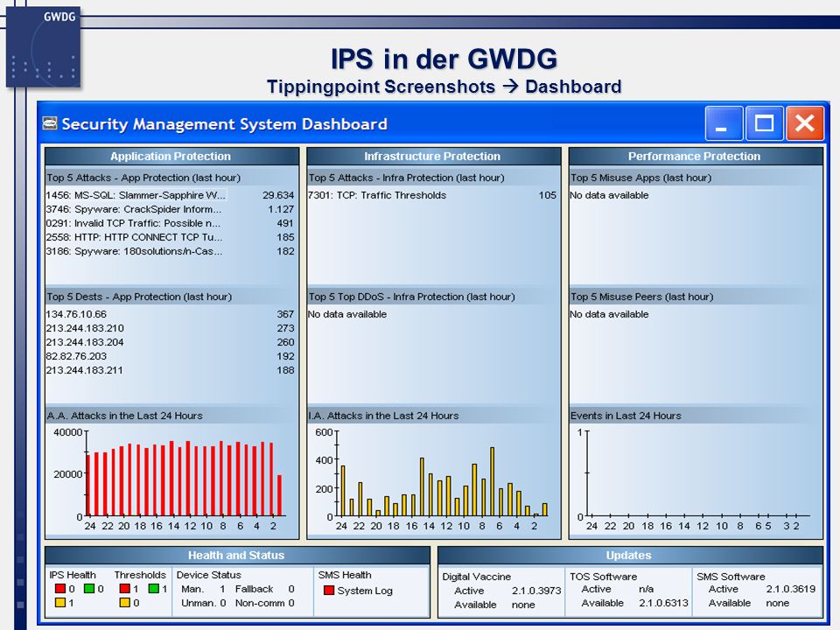This screenshot has width=840, height=630.
Task: Select destination 134.76.10.66
Action: pyautogui.click(x=171, y=314)
